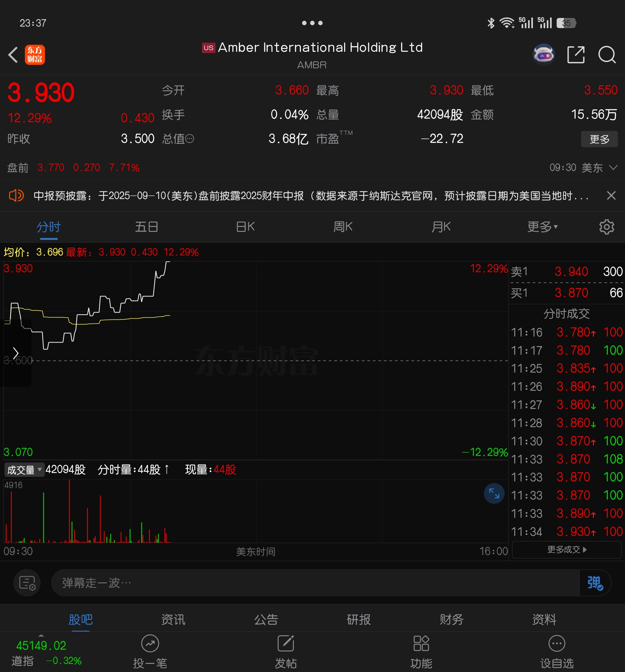Dismiss the 中报预披露 notice banner
625x672 pixels.
[611, 195]
